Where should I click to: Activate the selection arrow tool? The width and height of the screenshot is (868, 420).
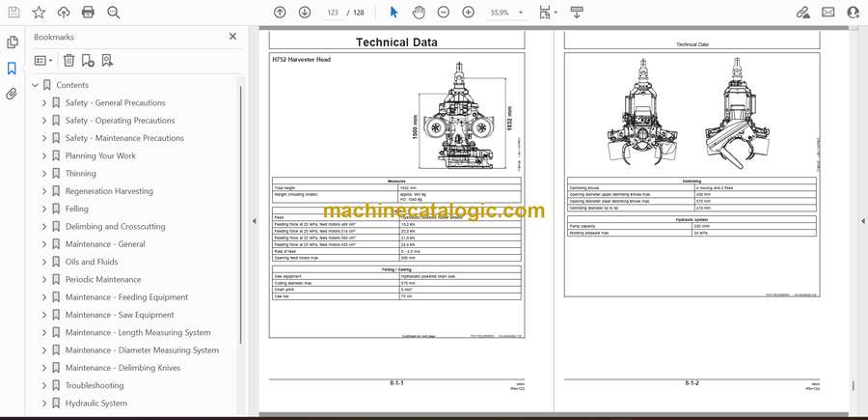393,13
